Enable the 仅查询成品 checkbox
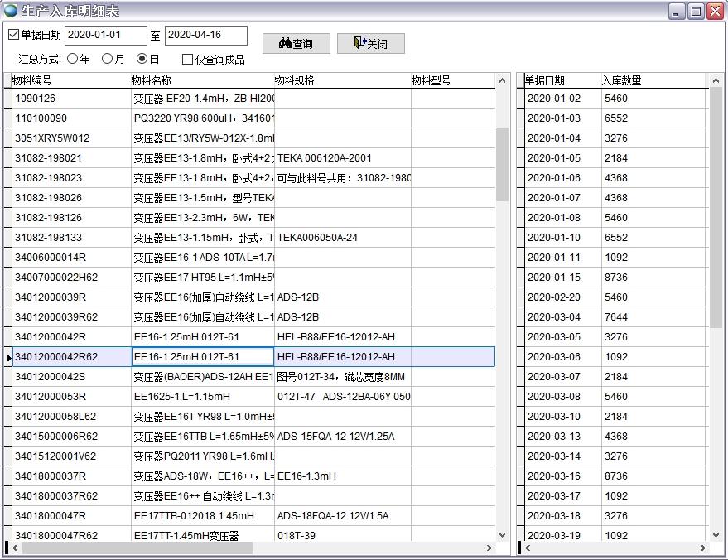The width and height of the screenshot is (728, 560). tap(188, 60)
